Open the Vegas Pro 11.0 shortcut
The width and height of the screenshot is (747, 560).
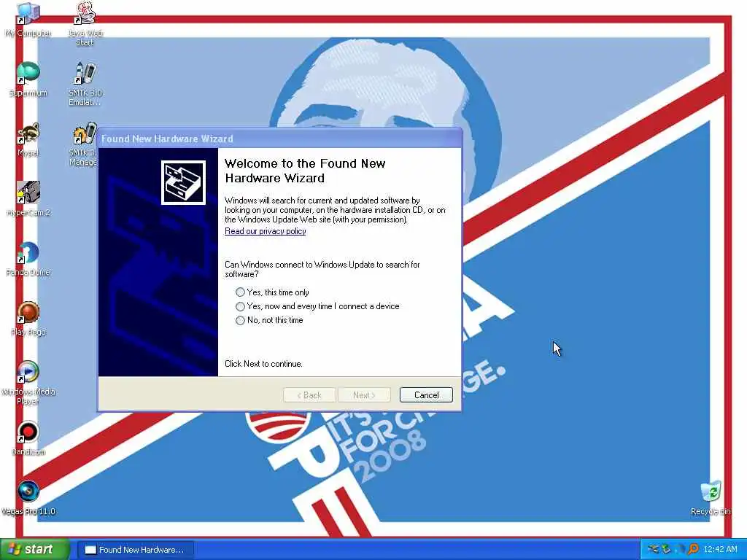tap(28, 499)
